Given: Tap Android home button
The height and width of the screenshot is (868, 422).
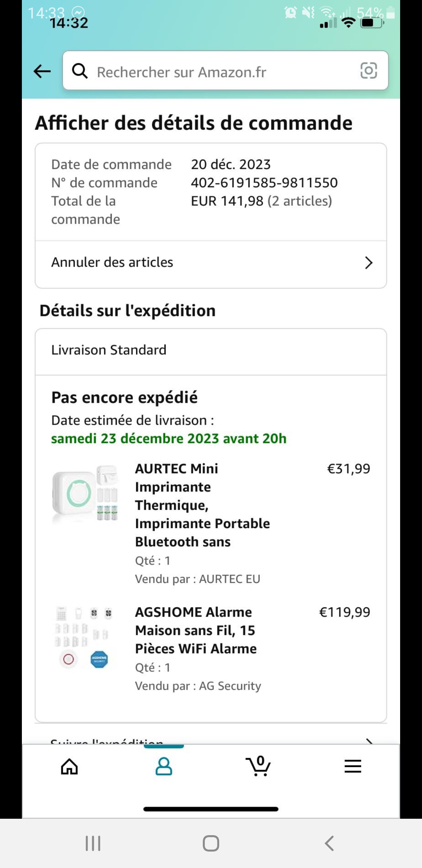Looking at the screenshot, I should pyautogui.click(x=211, y=843).
